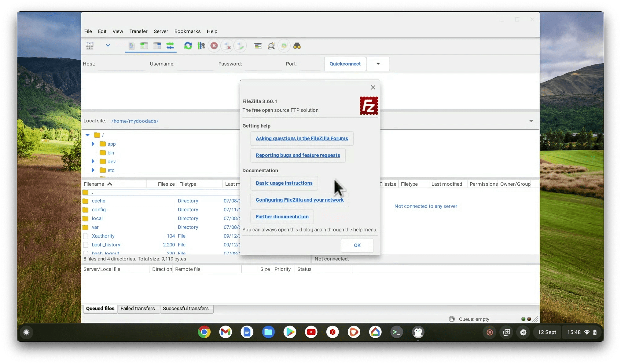Click the Refresh file lists icon
The height and width of the screenshot is (364, 621).
click(188, 46)
